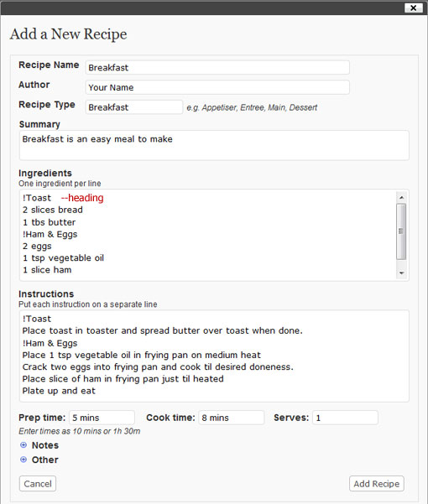Focus the Cook time field
Image resolution: width=428 pixels, height=504 pixels.
(232, 418)
